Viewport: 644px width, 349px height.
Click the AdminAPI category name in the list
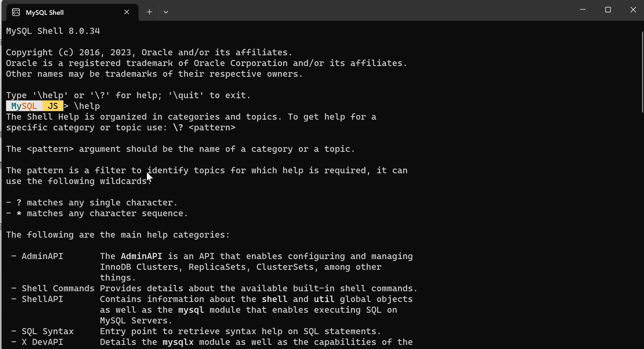(42, 256)
